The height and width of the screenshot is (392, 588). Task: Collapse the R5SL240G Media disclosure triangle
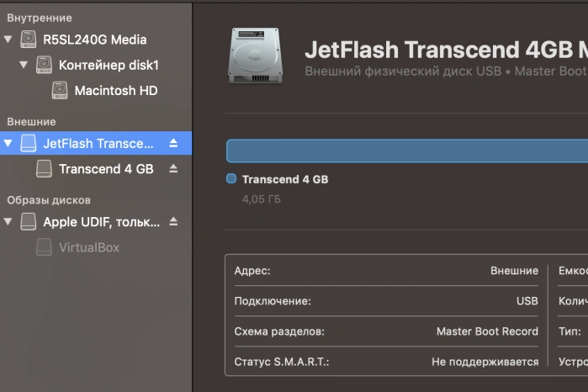8,40
